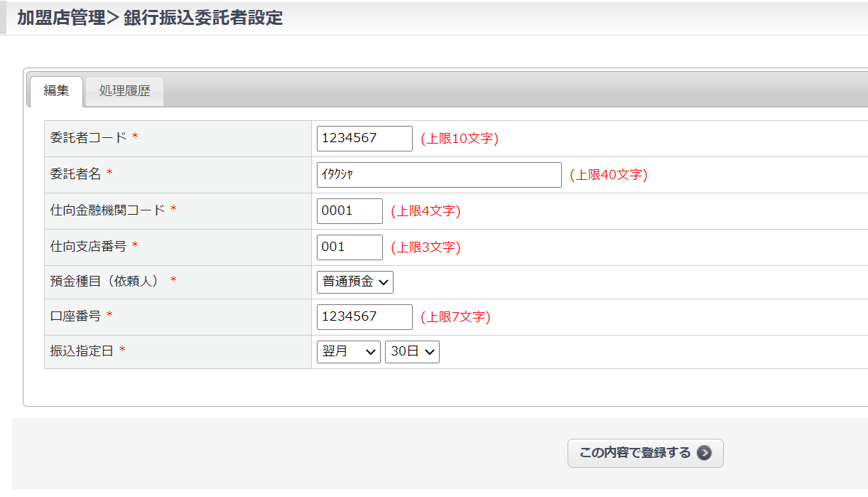Expand the 預金種目 dropdown showing 普通預金

(x=355, y=282)
